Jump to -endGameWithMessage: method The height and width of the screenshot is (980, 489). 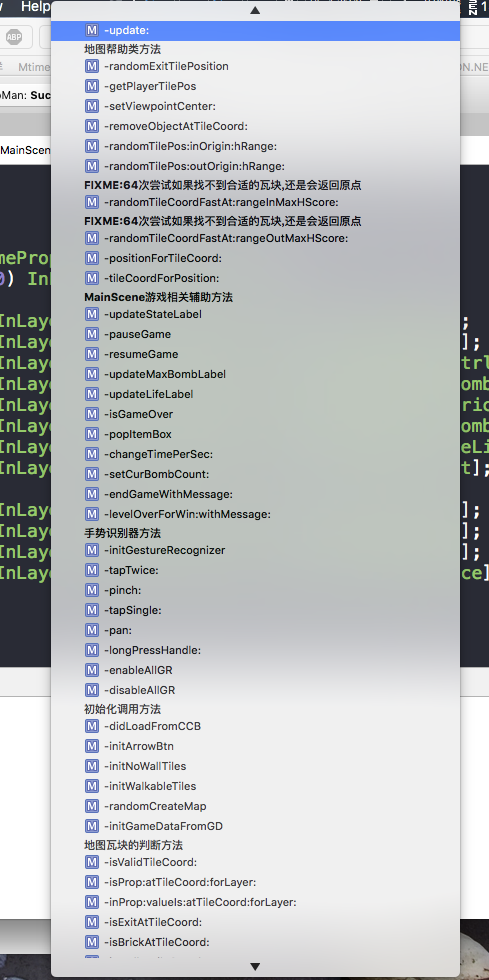point(255,494)
